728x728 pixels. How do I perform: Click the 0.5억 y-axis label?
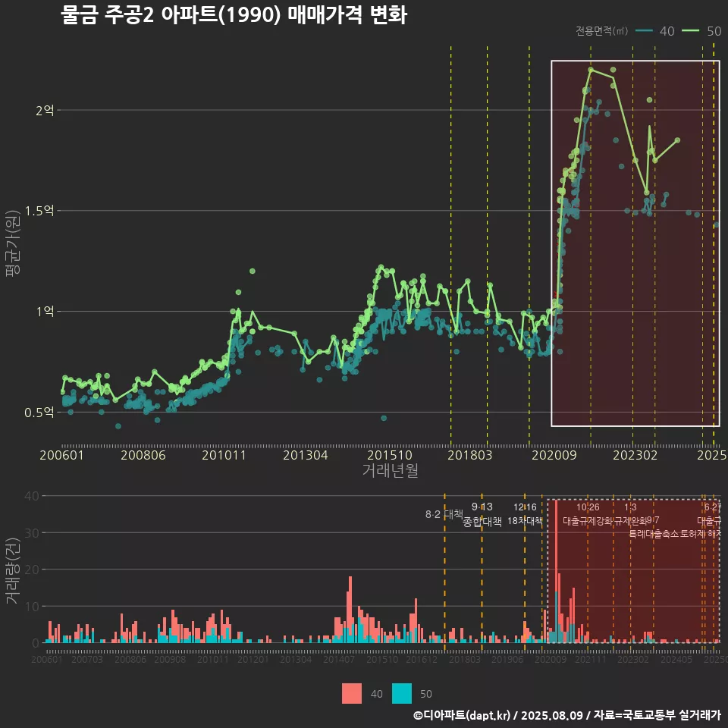39,413
